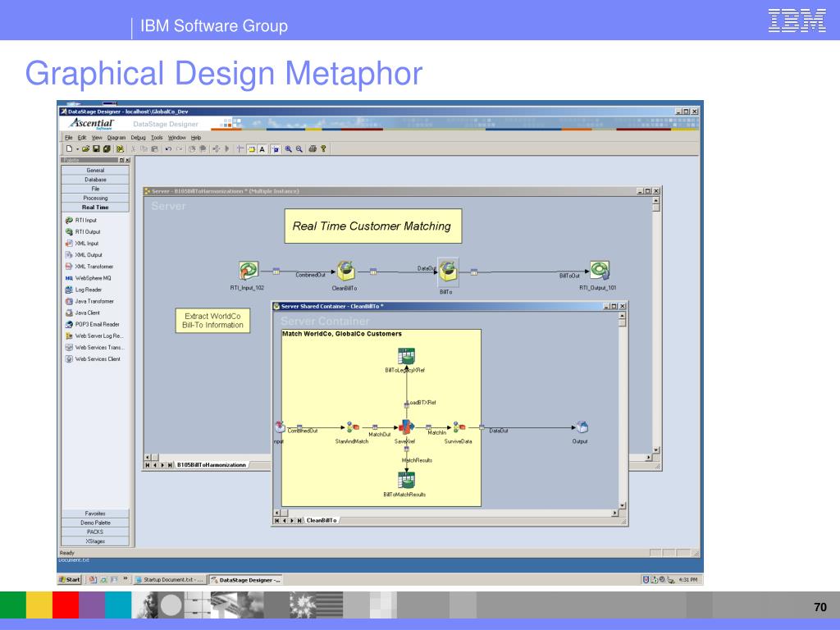Click the Windows Start button

70,580
